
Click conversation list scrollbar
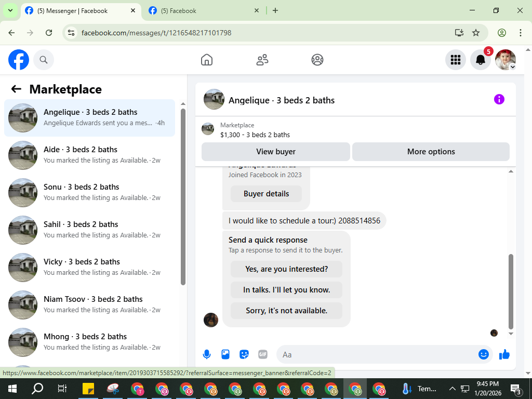coord(183,197)
